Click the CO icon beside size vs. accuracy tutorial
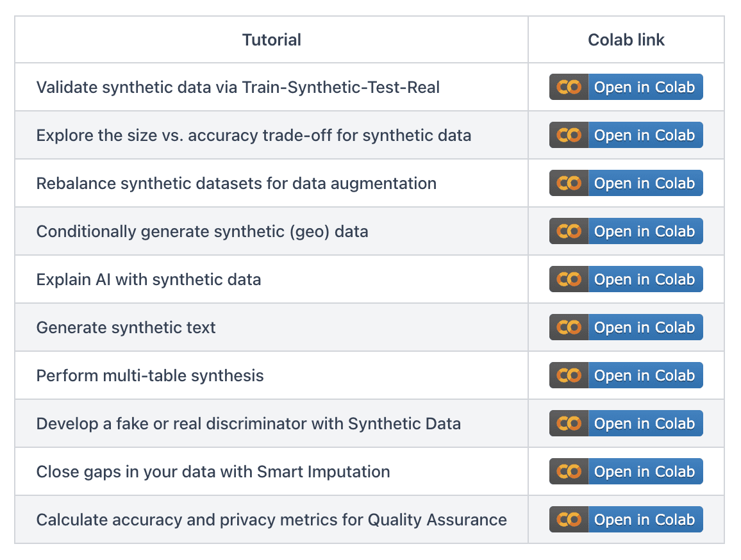This screenshot has width=741, height=560. [568, 135]
